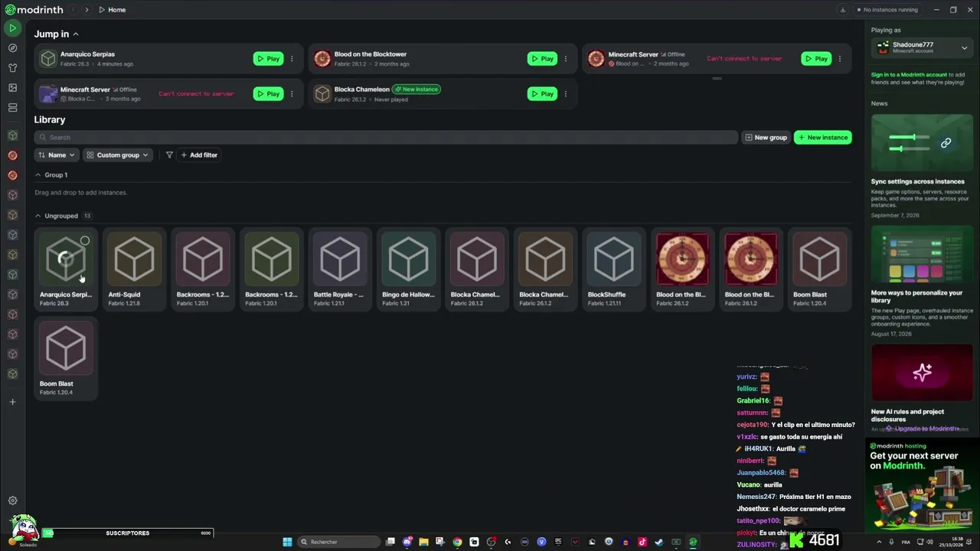Open the More ways to personalize news card
Viewport: 980px width, 551px height.
(922, 280)
